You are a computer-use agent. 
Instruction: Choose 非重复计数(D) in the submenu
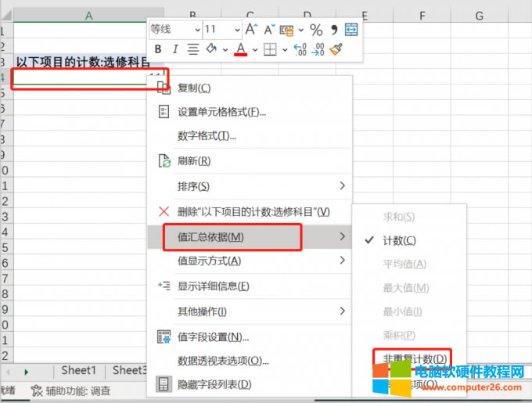(414, 358)
